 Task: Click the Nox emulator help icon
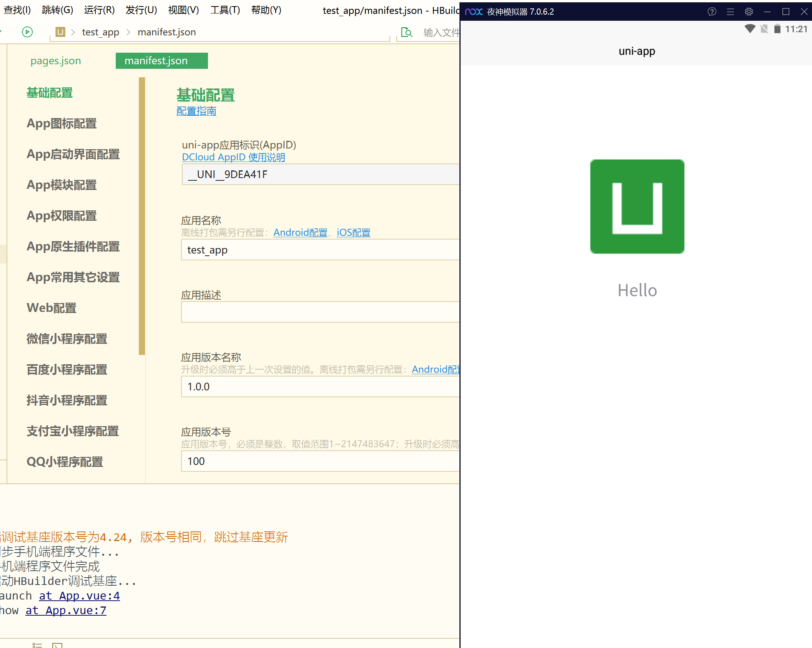point(712,12)
